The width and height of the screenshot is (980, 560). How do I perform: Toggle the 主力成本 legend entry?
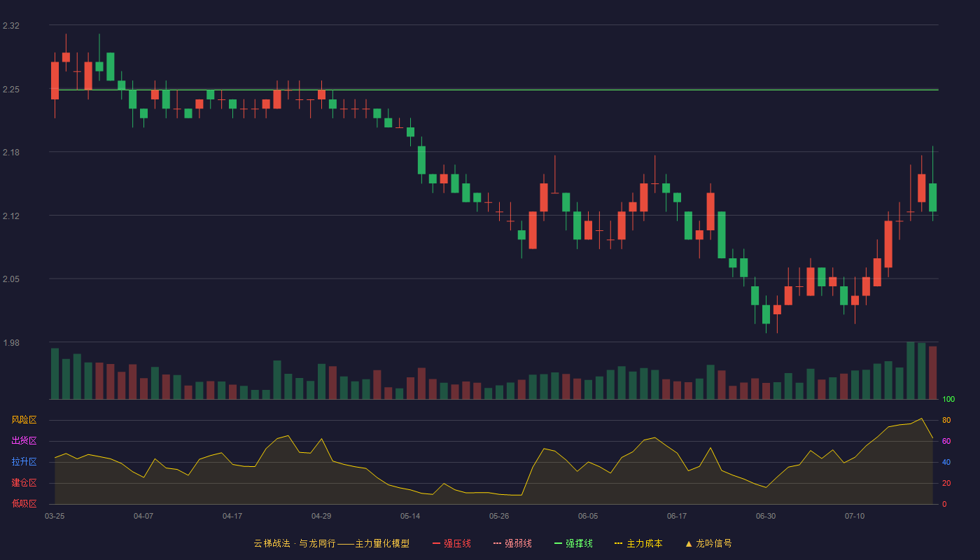pyautogui.click(x=638, y=543)
